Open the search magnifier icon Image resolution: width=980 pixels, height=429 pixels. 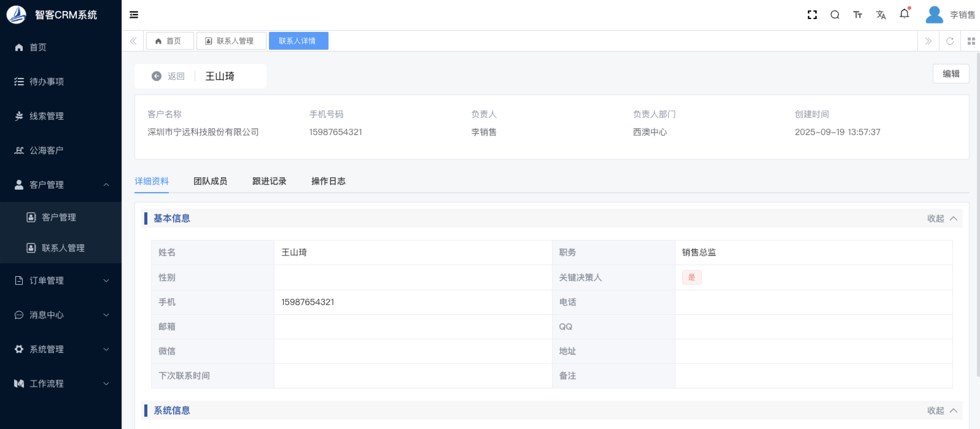click(834, 15)
